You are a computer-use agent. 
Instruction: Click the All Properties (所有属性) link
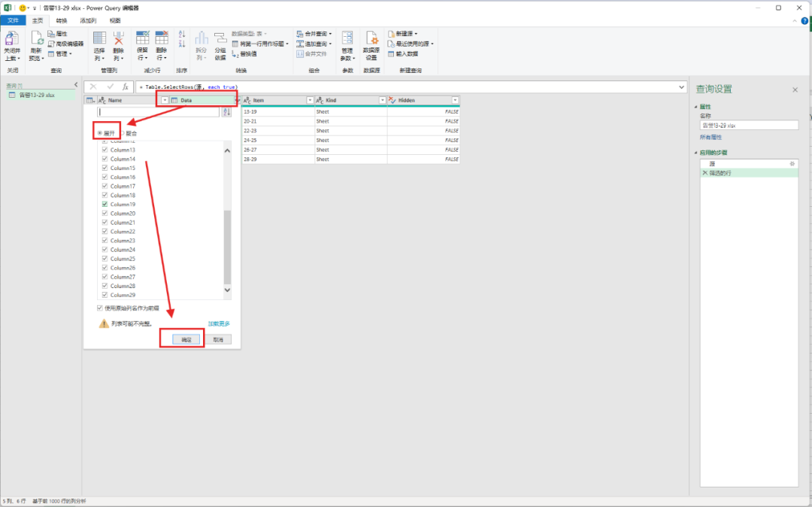pyautogui.click(x=710, y=137)
